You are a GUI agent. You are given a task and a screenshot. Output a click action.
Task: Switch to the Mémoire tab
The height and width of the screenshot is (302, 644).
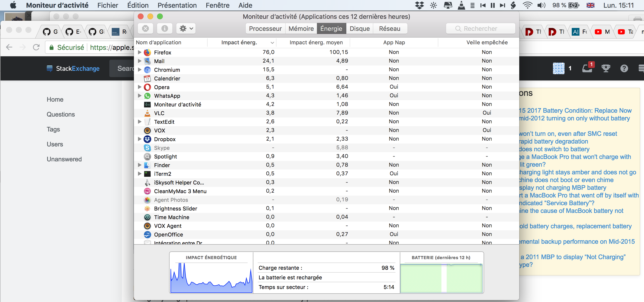pyautogui.click(x=301, y=28)
